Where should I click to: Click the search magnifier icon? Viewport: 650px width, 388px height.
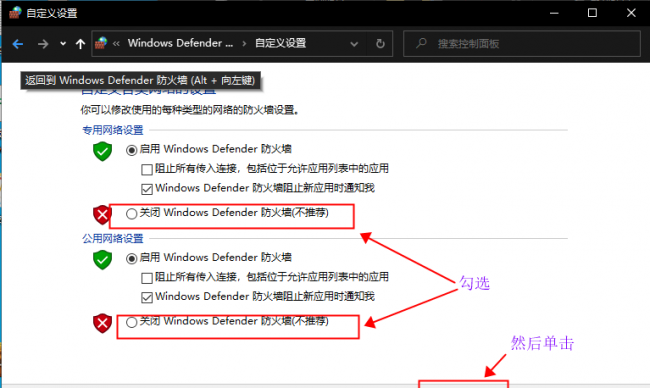coord(421,43)
